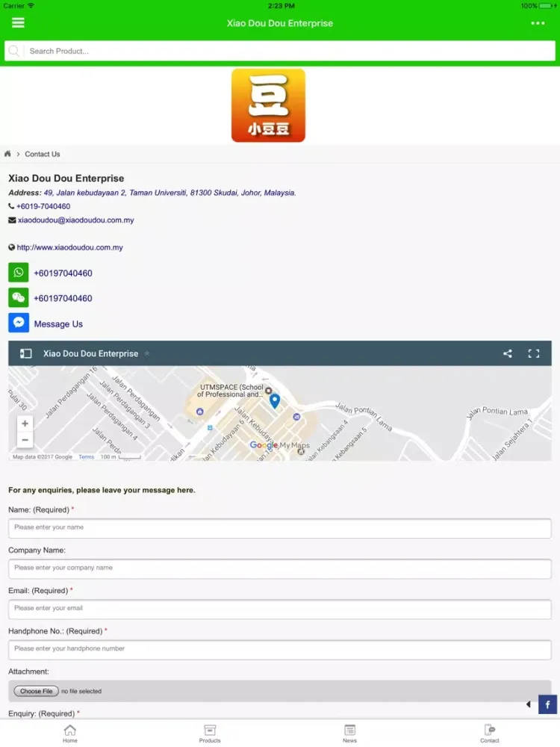This screenshot has height=747, width=560.
Task: Click the Company Name input field
Action: (279, 568)
